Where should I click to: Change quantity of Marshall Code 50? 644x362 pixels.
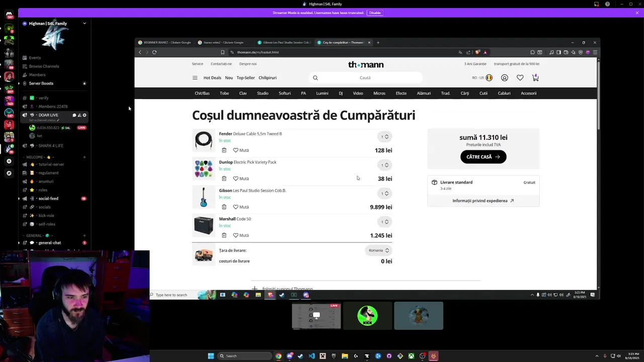click(x=384, y=222)
